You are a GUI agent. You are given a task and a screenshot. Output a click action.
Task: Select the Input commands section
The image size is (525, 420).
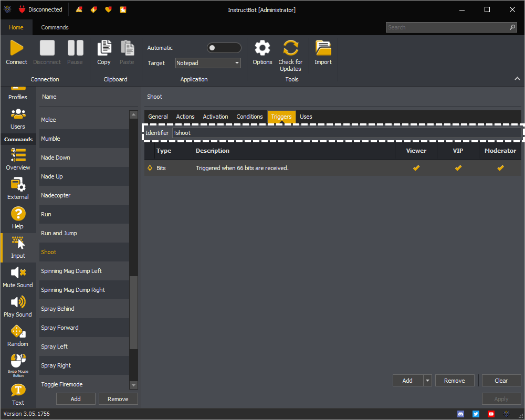click(18, 248)
